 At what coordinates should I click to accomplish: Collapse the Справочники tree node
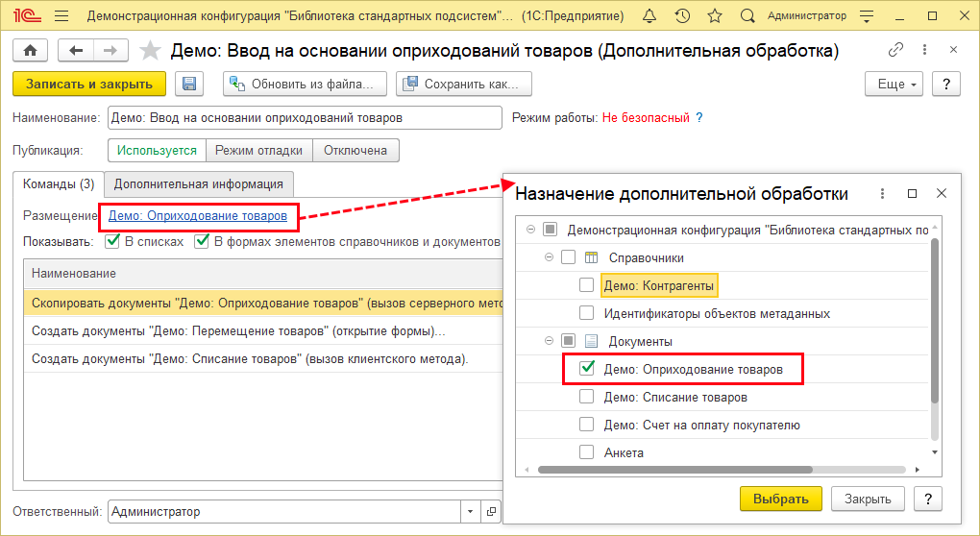pyautogui.click(x=549, y=257)
